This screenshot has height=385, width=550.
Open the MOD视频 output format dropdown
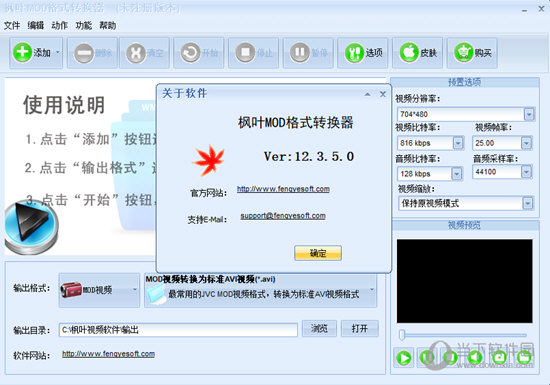[x=99, y=290]
